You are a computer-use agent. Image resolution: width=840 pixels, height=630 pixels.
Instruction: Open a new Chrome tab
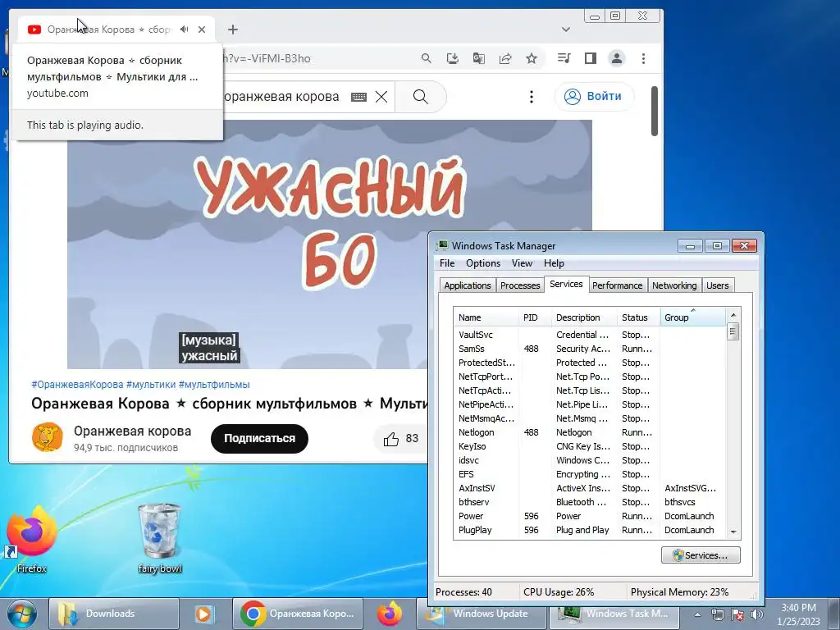point(232,30)
